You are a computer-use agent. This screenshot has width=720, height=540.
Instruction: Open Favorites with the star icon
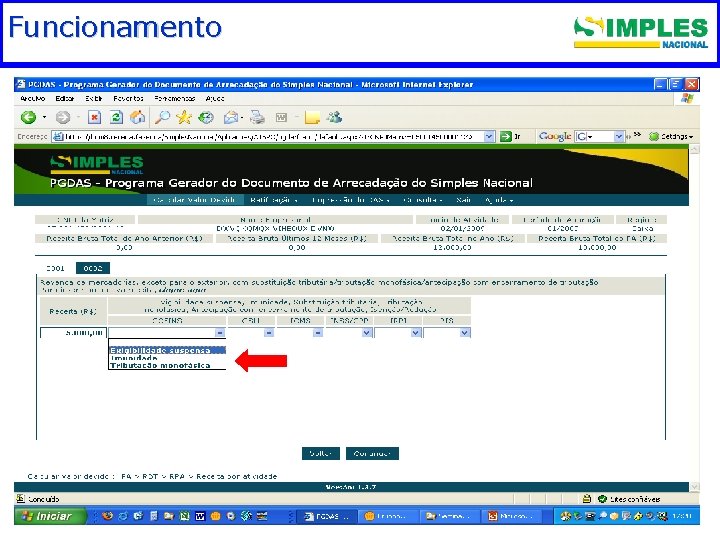click(184, 118)
